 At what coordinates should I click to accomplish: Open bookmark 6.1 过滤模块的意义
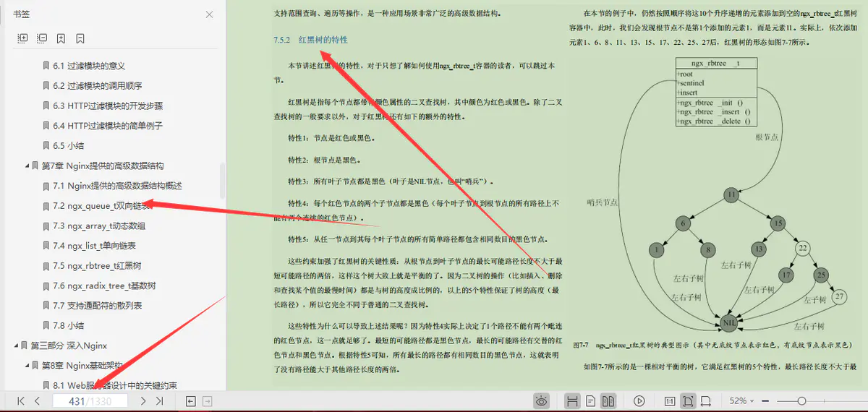pos(89,66)
